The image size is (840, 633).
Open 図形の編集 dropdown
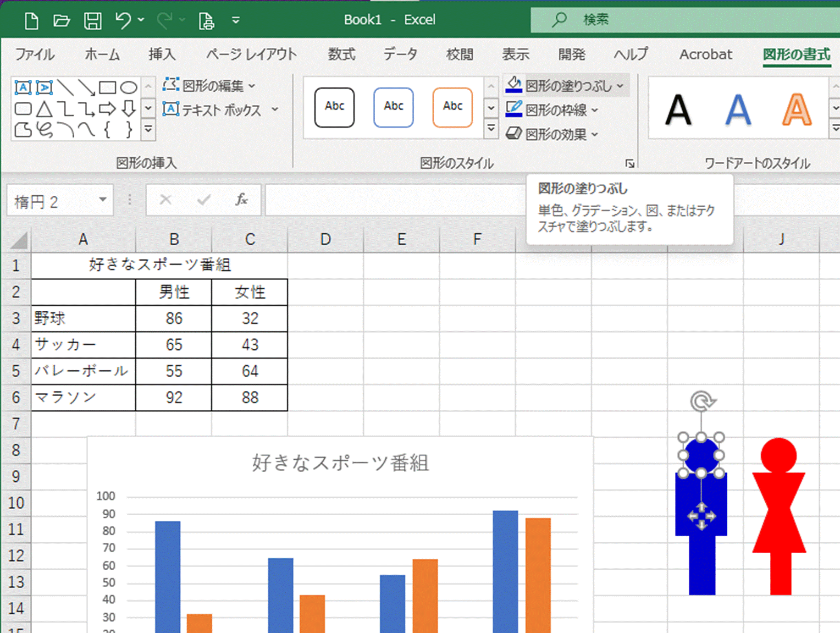click(209, 86)
